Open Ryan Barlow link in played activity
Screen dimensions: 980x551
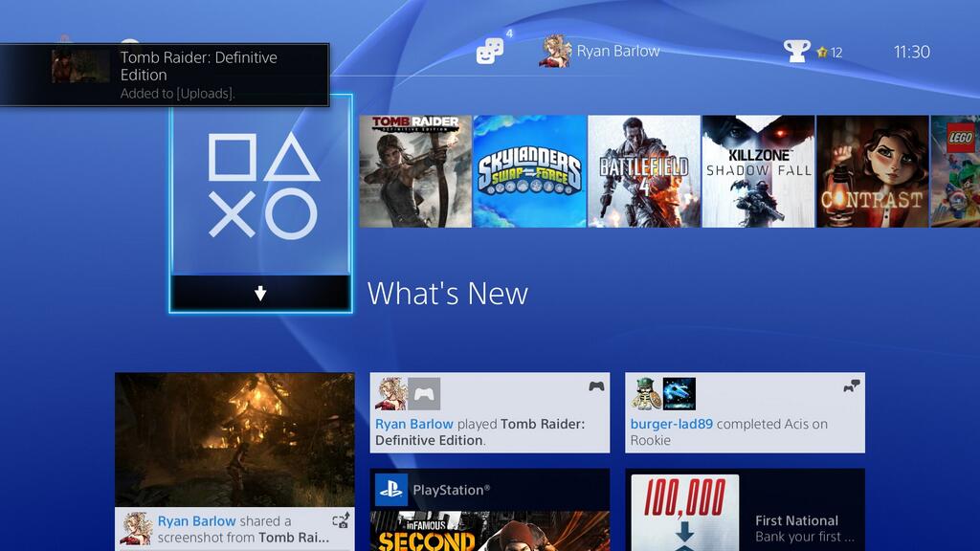(414, 424)
